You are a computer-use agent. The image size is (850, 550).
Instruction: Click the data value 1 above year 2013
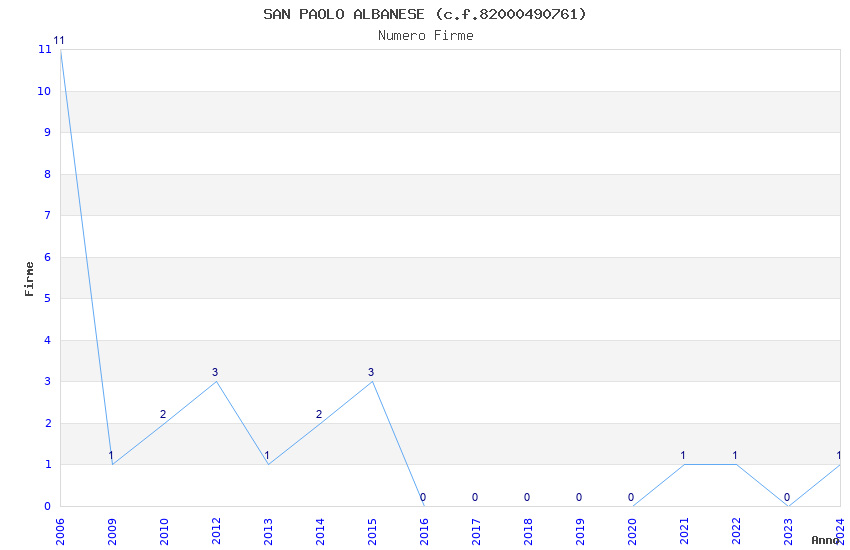tap(267, 455)
